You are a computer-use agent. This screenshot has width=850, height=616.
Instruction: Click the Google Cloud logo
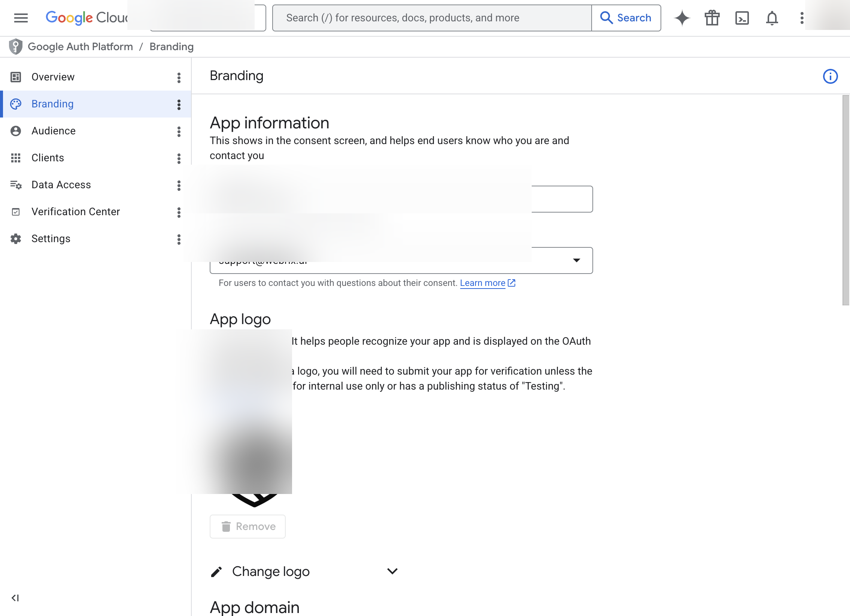tap(86, 18)
